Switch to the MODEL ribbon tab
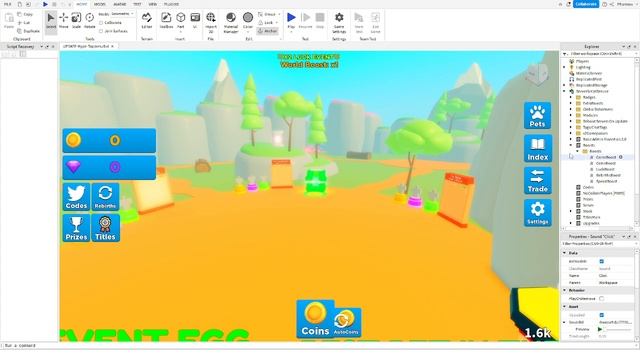 pyautogui.click(x=100, y=4)
